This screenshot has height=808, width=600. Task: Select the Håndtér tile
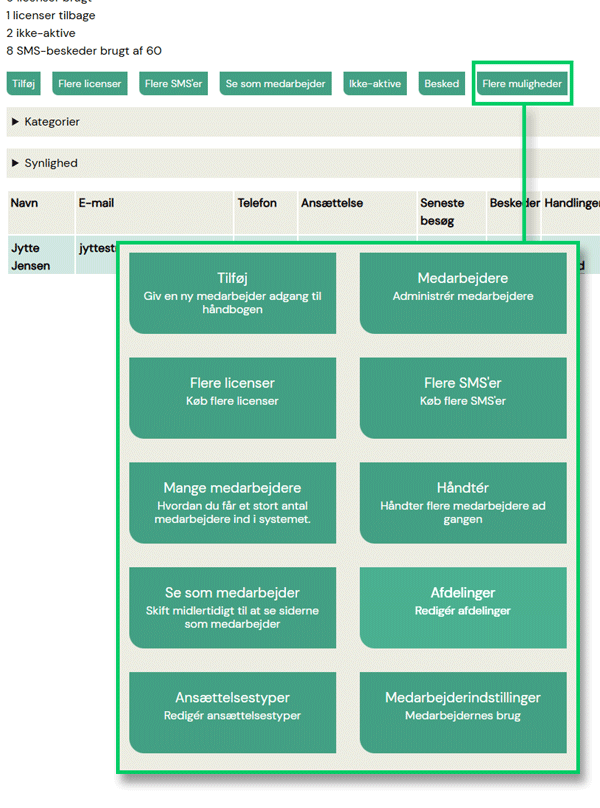click(x=463, y=503)
